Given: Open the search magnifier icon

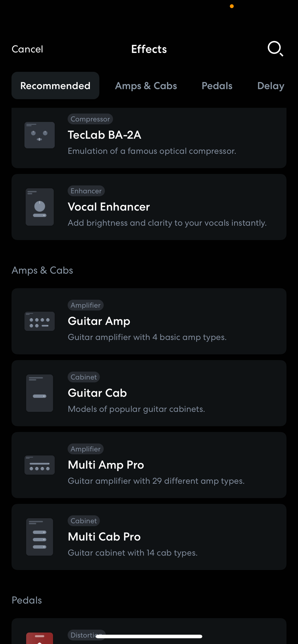Looking at the screenshot, I should (x=275, y=49).
